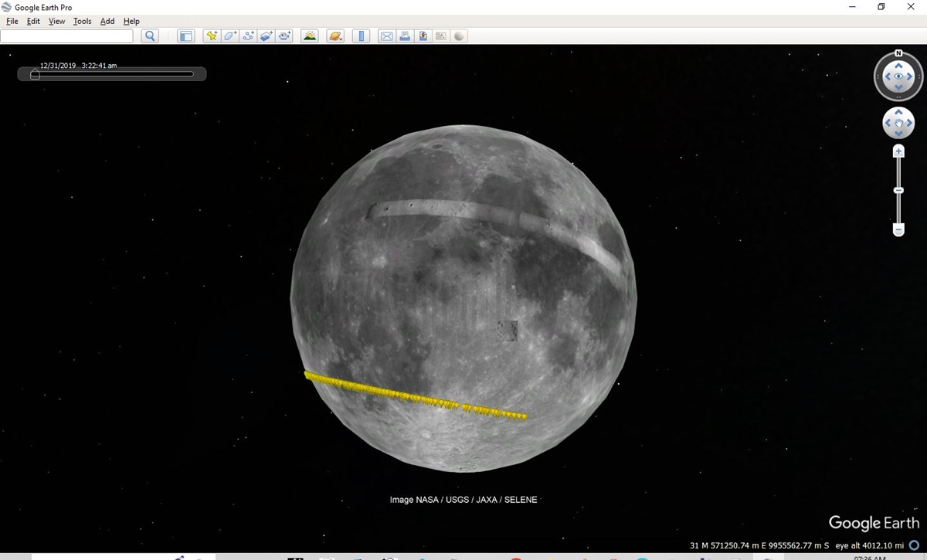Add a path from the toolbar

248,36
